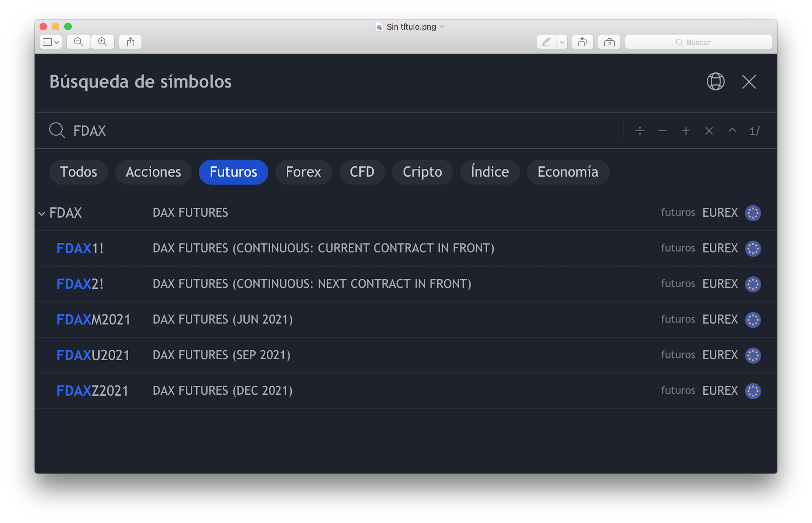
Task: Show the markup toolbox icon
Action: point(609,42)
